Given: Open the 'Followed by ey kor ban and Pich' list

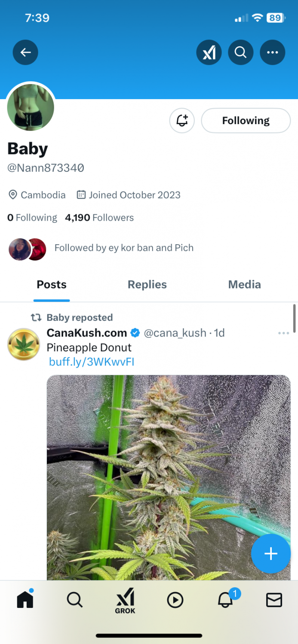Looking at the screenshot, I should (x=123, y=248).
